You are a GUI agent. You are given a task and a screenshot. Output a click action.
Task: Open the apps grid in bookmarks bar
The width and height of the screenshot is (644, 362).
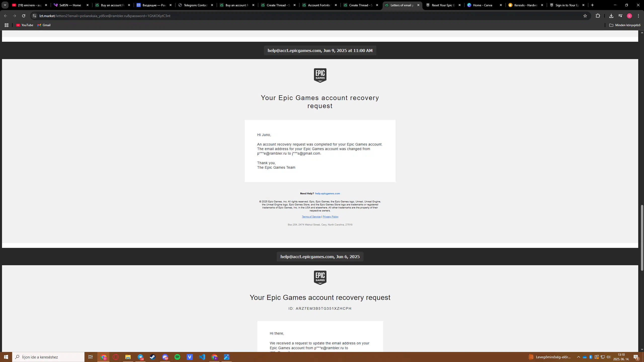tap(7, 25)
